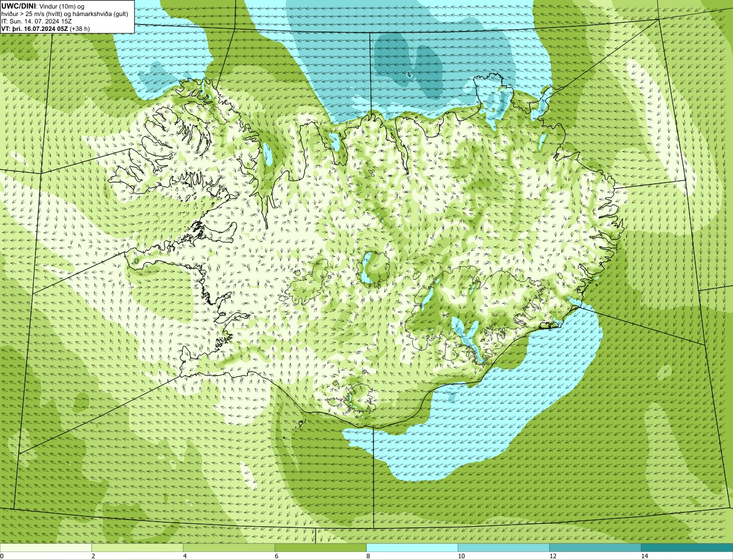Choose the 6–8 m/s dark green legend swatch

tap(321, 547)
